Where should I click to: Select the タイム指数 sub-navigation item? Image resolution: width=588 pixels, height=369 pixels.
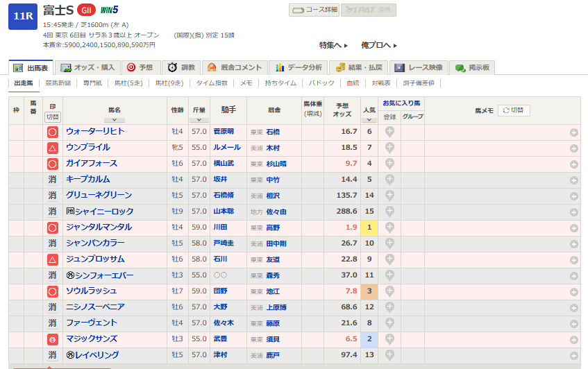click(211, 83)
